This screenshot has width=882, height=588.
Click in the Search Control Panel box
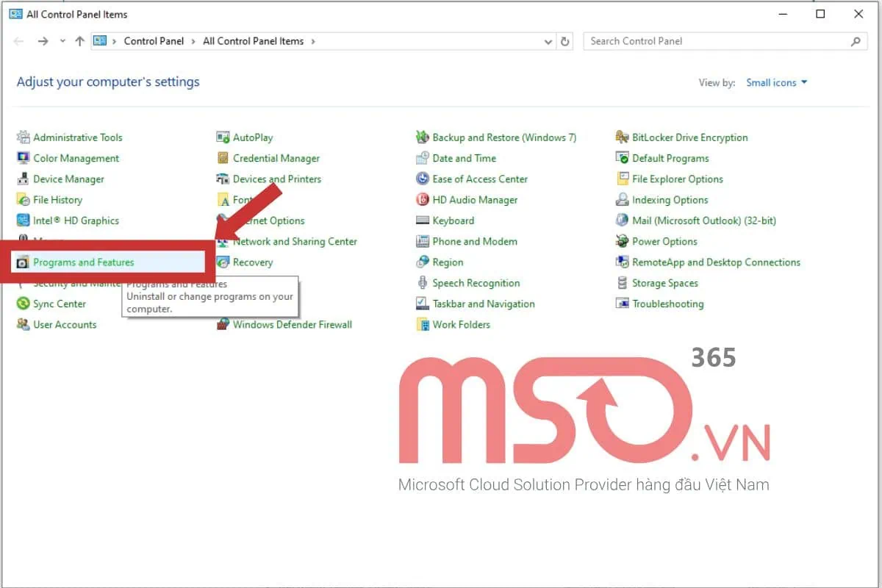pos(717,42)
